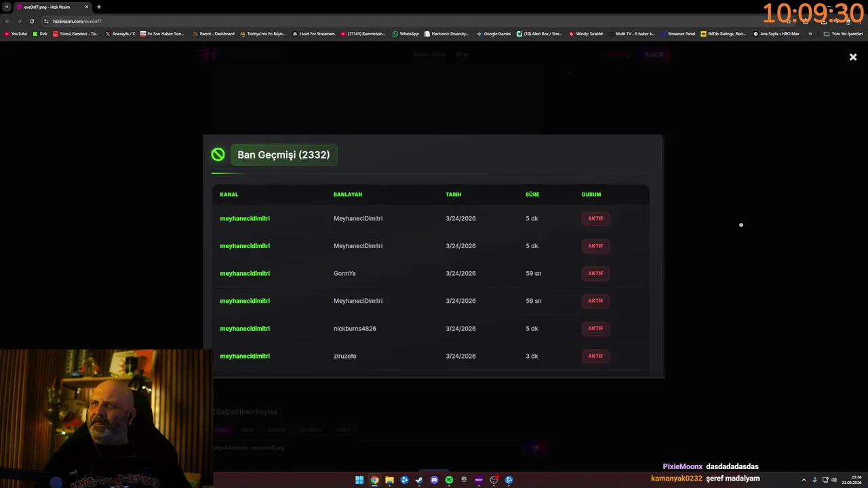Click the KANAL column header
The height and width of the screenshot is (488, 868).
229,195
